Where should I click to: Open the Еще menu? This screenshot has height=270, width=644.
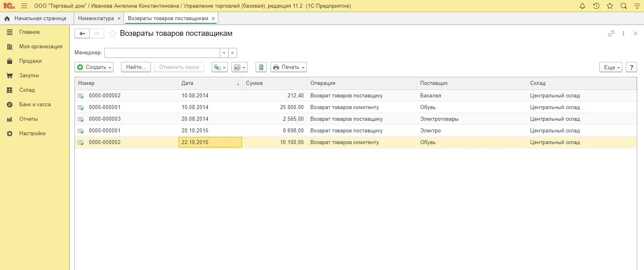611,67
